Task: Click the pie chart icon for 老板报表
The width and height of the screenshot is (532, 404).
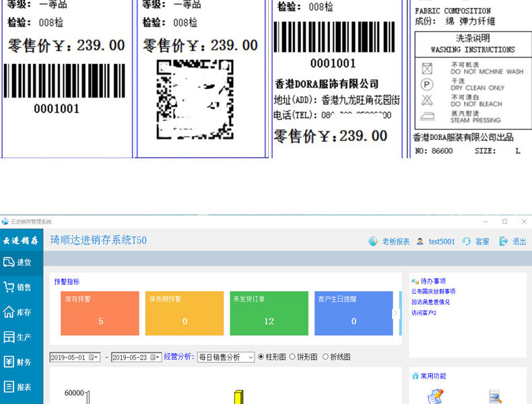Action: point(373,241)
